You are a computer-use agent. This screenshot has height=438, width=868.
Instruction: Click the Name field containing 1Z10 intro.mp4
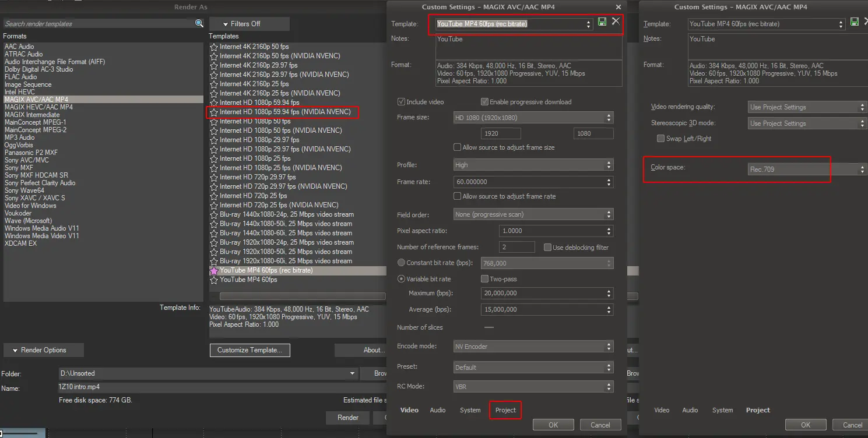pyautogui.click(x=204, y=387)
